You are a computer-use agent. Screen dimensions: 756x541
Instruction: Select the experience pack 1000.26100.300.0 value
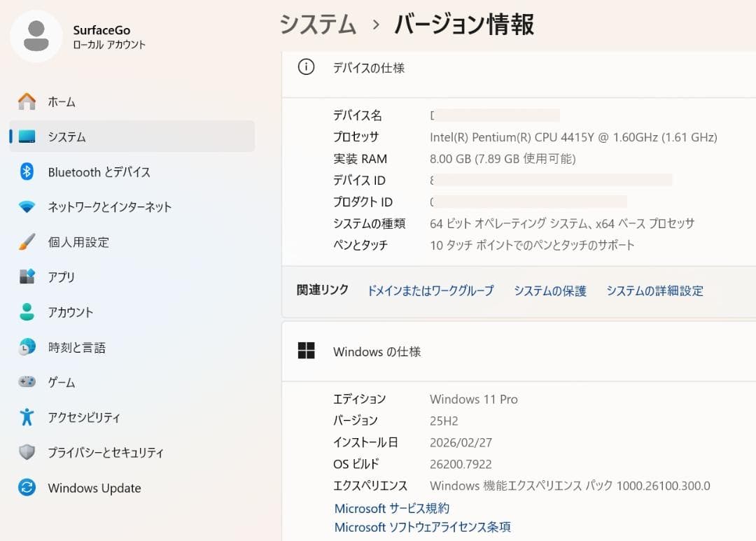570,486
